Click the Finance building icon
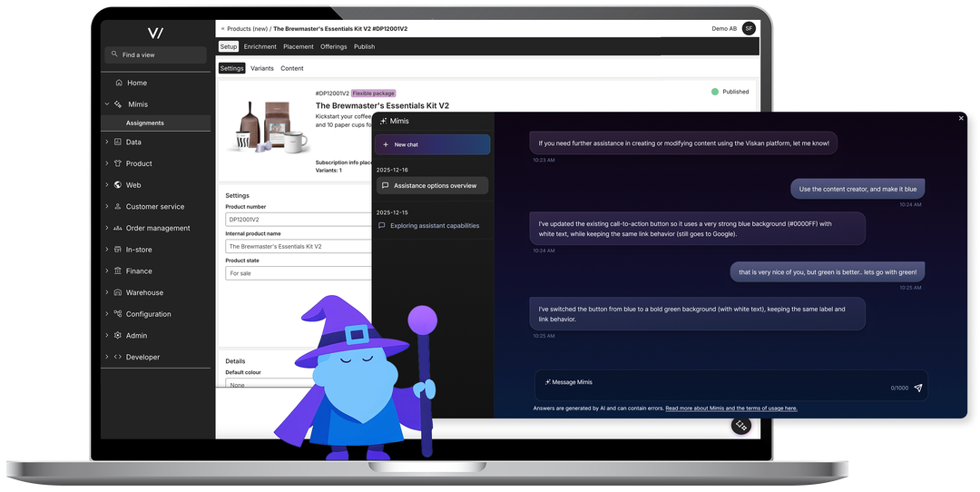 (118, 271)
